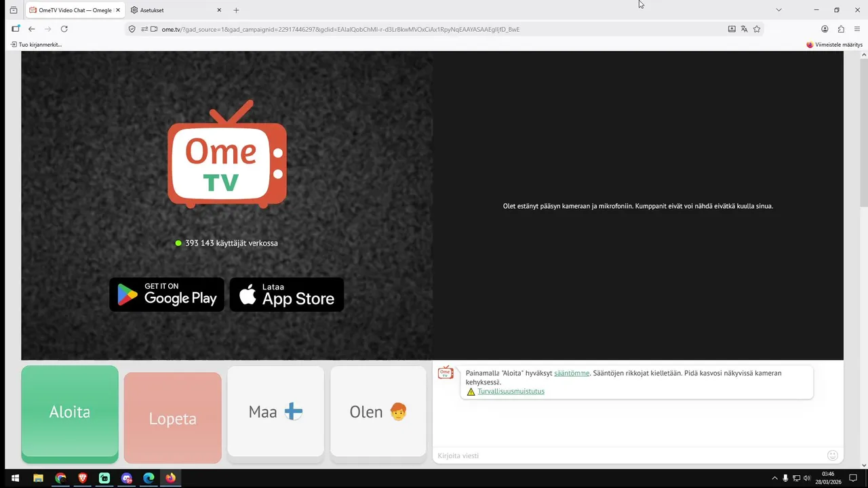
Task: Open Microsoft Edge from the taskbar
Action: point(149,478)
